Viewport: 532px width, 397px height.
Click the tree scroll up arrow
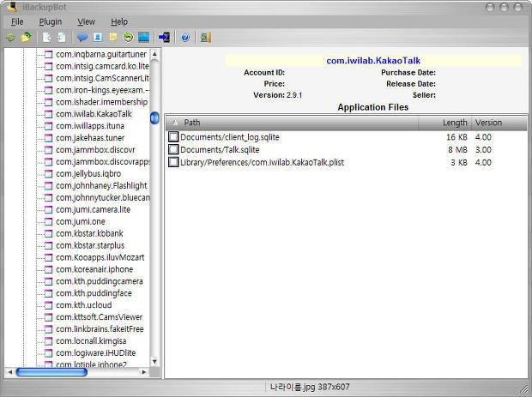tap(154, 54)
